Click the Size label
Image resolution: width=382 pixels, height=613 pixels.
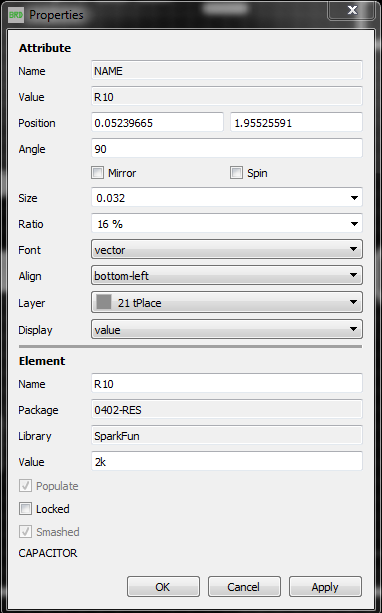click(28, 198)
